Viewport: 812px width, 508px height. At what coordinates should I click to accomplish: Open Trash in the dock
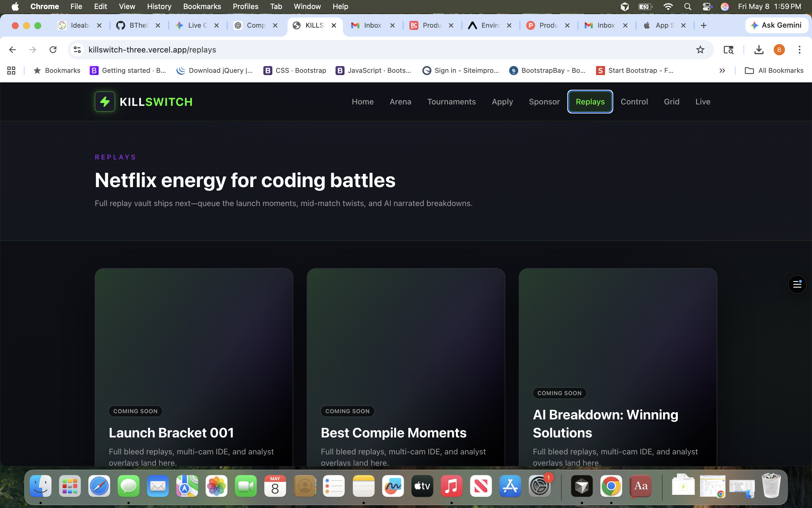pyautogui.click(x=771, y=486)
